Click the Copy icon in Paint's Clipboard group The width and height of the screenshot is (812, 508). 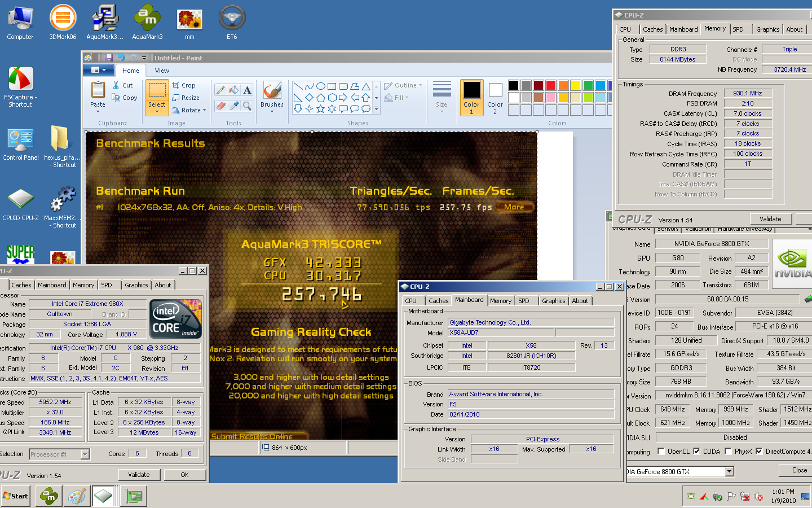[x=116, y=98]
